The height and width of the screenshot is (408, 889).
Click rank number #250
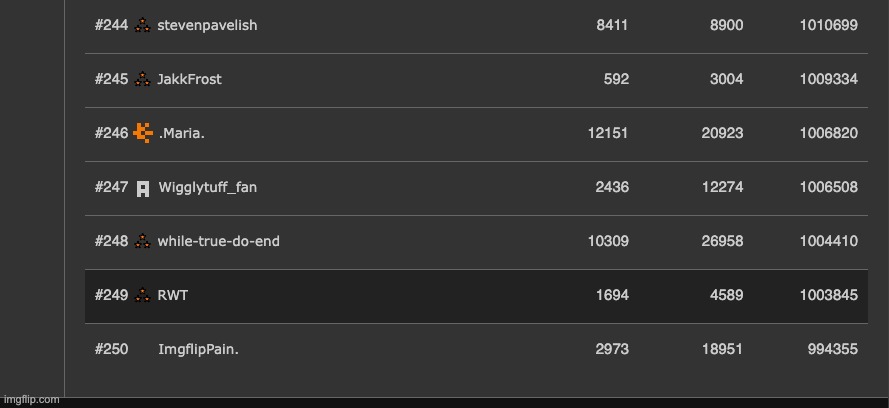111,350
